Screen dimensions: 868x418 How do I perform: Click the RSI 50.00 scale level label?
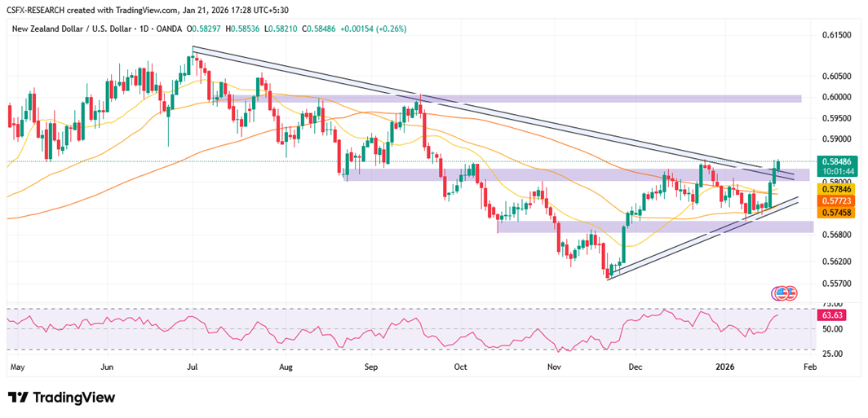(x=831, y=329)
